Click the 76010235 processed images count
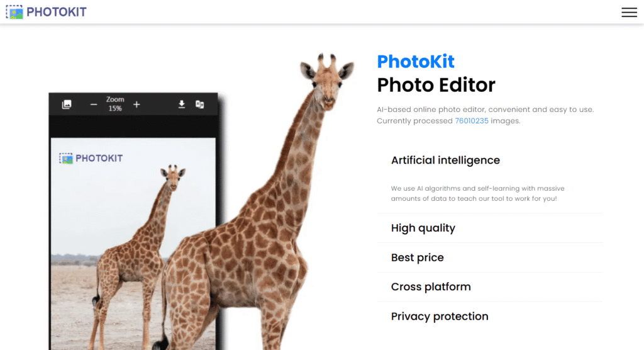 [x=472, y=121]
